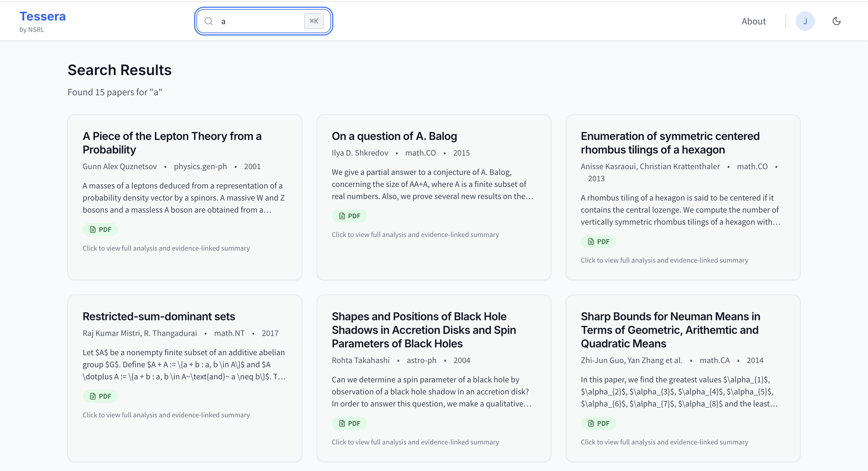Click authors Anisse Kasraoui, Christian Krattenthaler

click(650, 166)
